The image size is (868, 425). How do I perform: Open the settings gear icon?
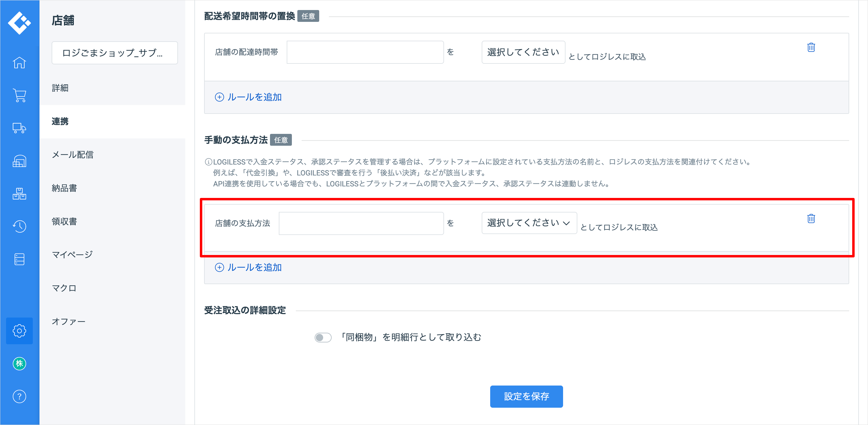coord(19,331)
